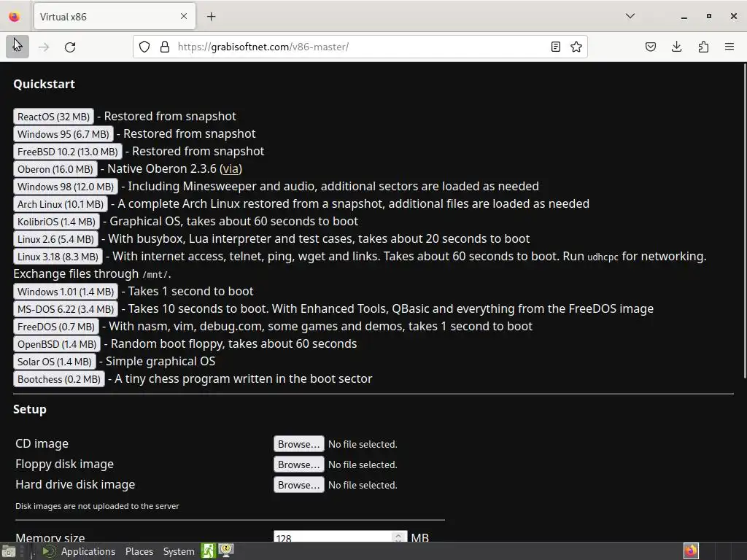Click the browser back arrow button

pos(18,47)
